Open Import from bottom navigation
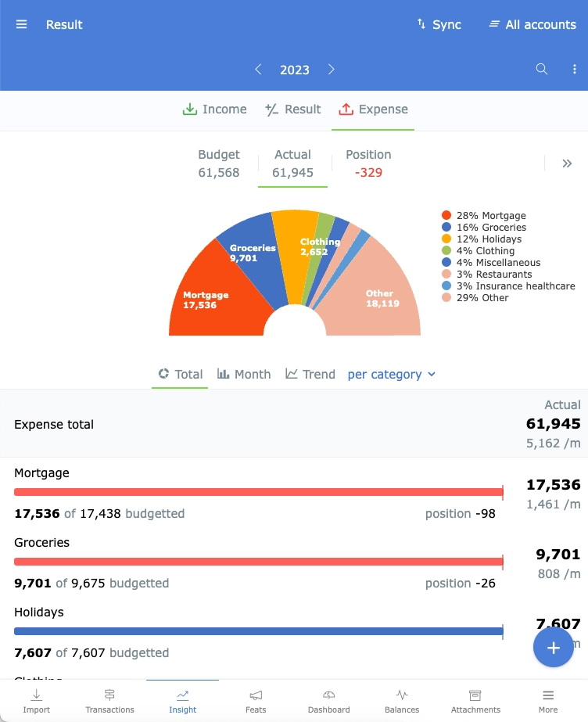Image resolution: width=588 pixels, height=722 pixels. pyautogui.click(x=37, y=701)
